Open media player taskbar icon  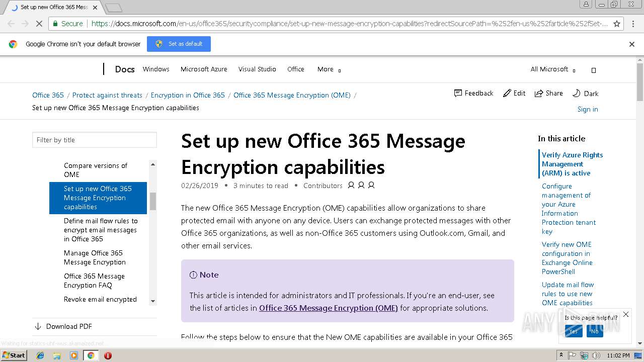click(74, 355)
